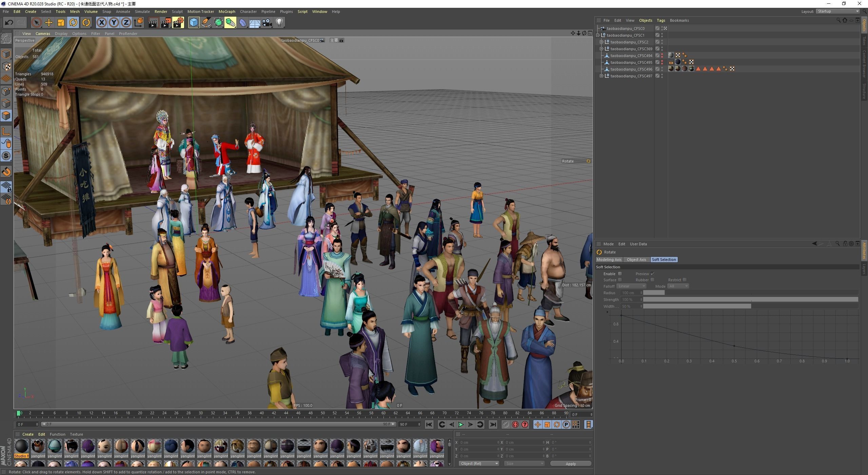
Task: Select the Scale tool in the toolbar
Action: 61,22
